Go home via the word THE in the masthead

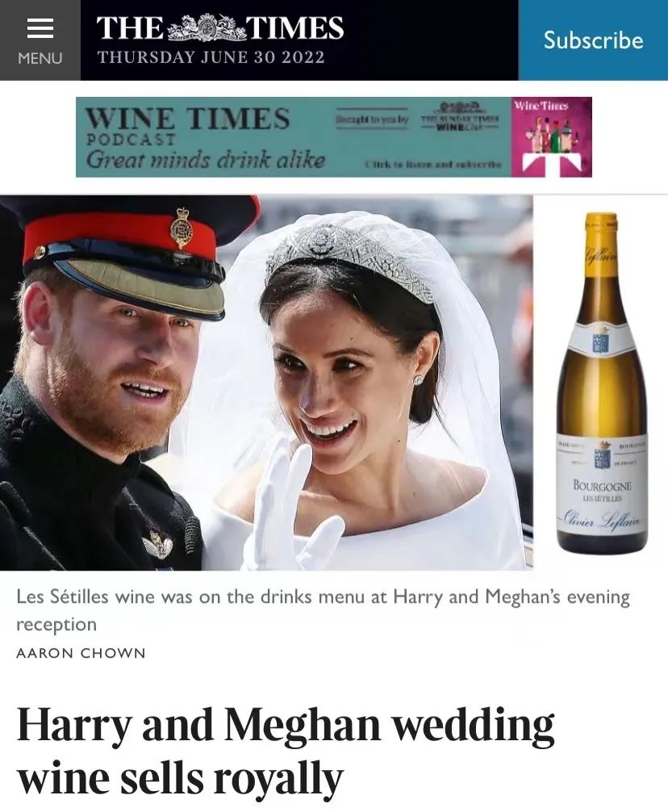tap(130, 28)
